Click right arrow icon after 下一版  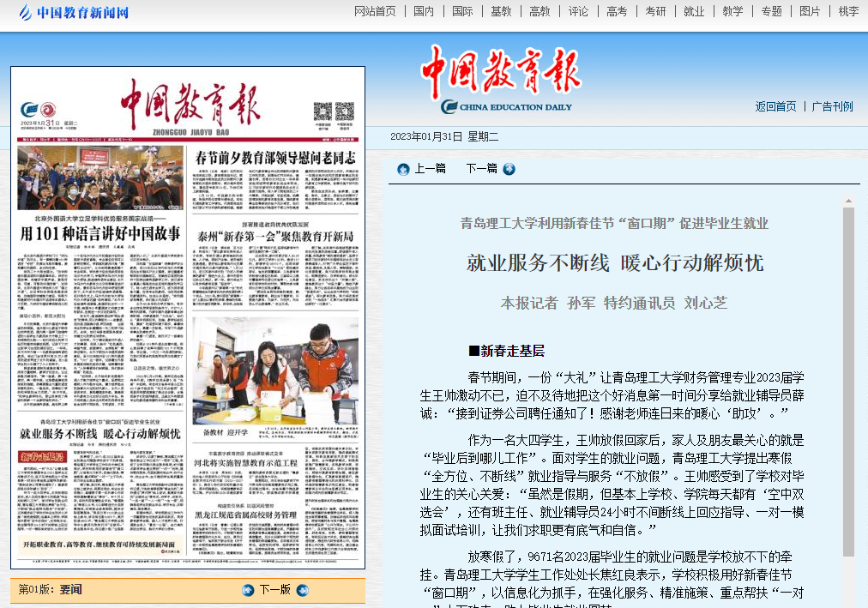click(302, 590)
